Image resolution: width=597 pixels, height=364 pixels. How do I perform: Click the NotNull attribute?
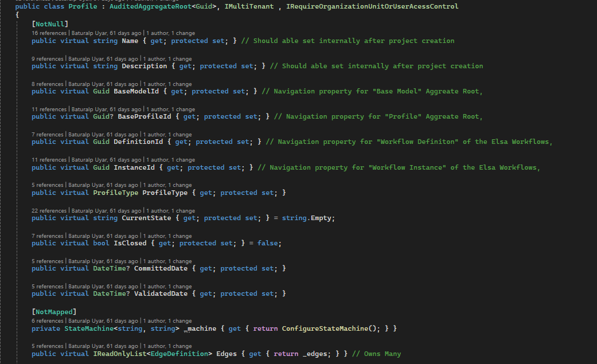click(x=50, y=24)
